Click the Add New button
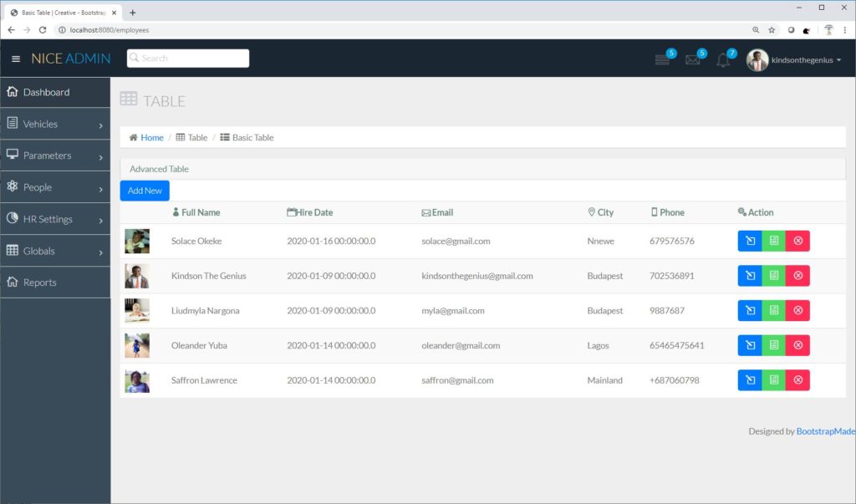This screenshot has height=504, width=856. pyautogui.click(x=145, y=191)
